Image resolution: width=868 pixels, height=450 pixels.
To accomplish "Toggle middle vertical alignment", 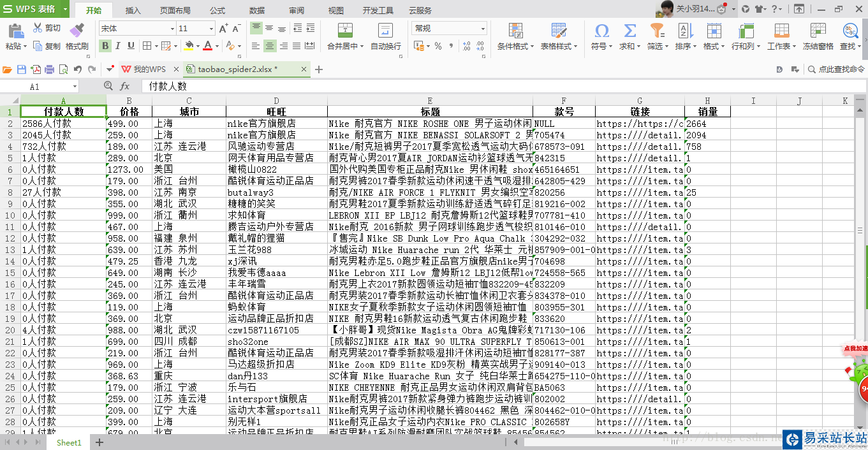I will click(x=270, y=28).
